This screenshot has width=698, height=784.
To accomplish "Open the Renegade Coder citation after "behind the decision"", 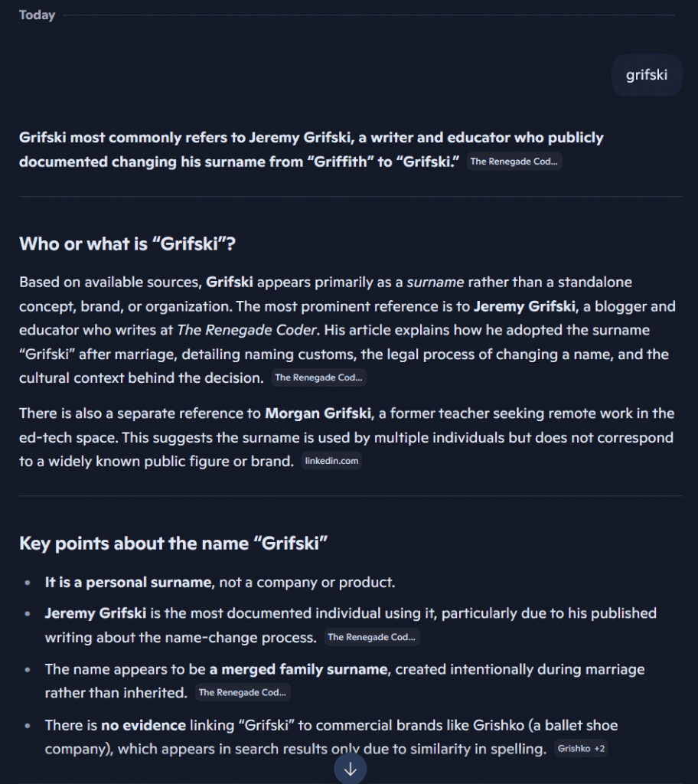I will (x=319, y=377).
